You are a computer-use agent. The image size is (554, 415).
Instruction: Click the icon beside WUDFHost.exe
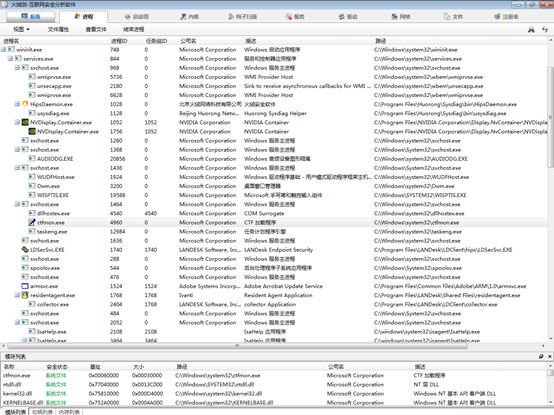pyautogui.click(x=32, y=177)
